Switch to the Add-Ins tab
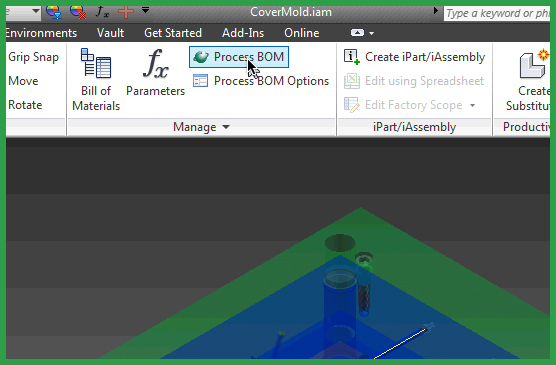 243,33
